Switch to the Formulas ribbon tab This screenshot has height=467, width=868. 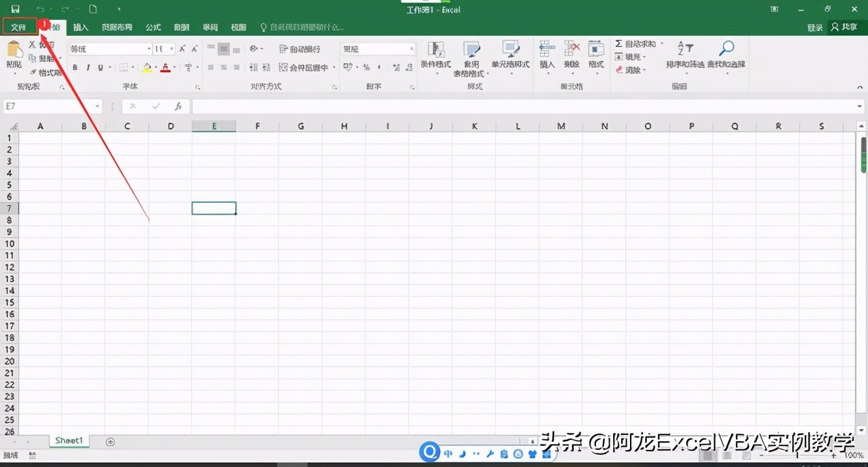(x=153, y=27)
